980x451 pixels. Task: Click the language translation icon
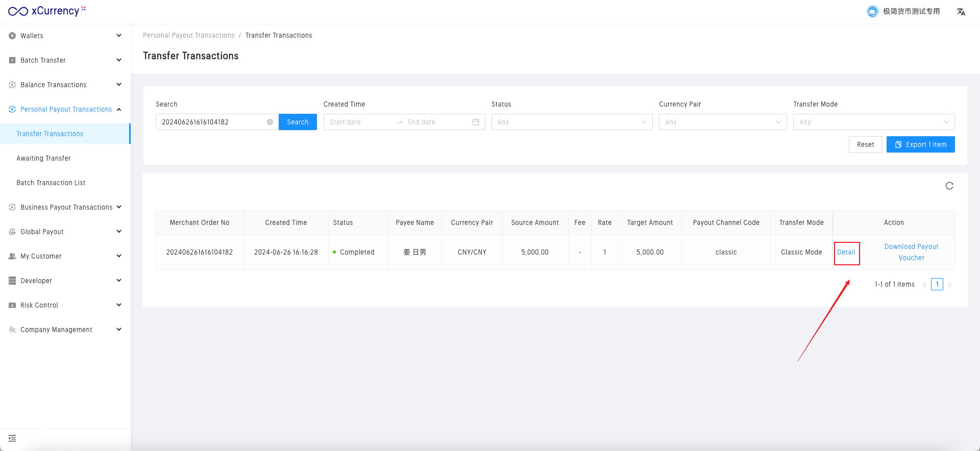[961, 12]
